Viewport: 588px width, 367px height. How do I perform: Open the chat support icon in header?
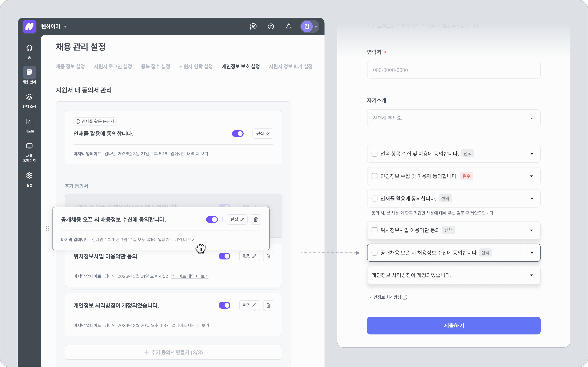253,26
